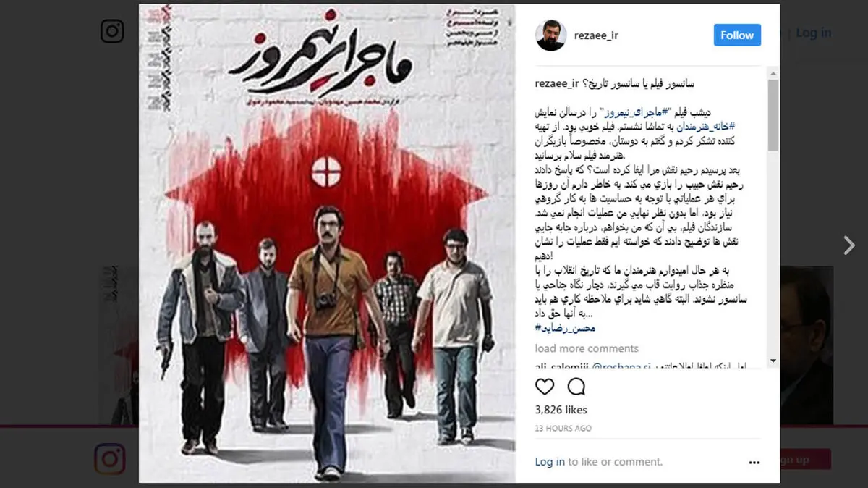Open hashtag محسن_رضایی link
This screenshot has width=868, height=488.
(x=566, y=328)
